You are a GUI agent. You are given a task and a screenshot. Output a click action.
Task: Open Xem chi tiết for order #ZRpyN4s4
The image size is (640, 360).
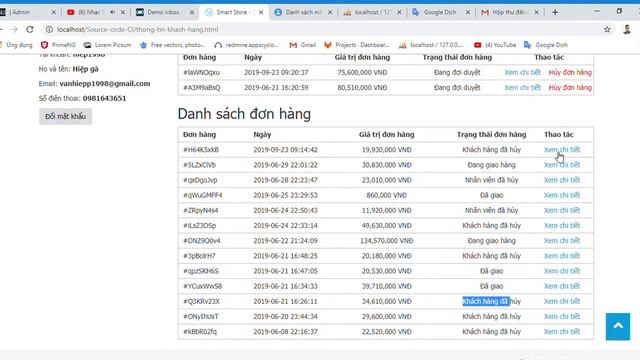click(x=562, y=210)
